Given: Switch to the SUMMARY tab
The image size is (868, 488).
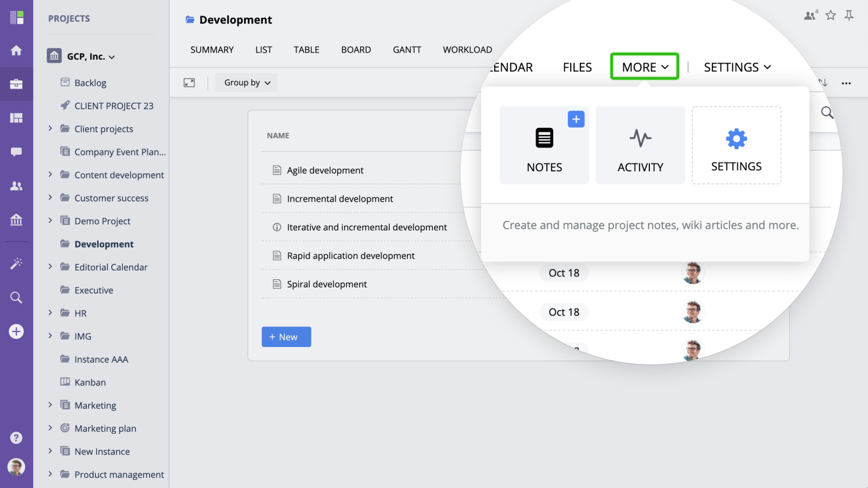Looking at the screenshot, I should pos(212,49).
